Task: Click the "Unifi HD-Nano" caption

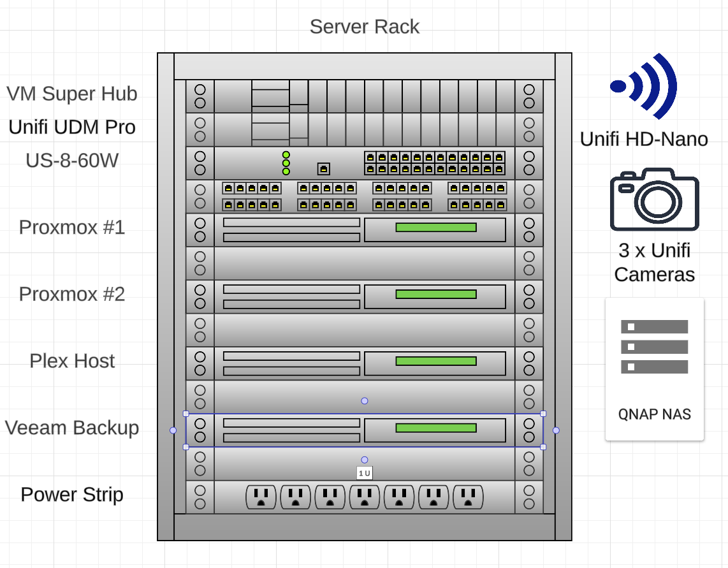Action: (x=644, y=139)
